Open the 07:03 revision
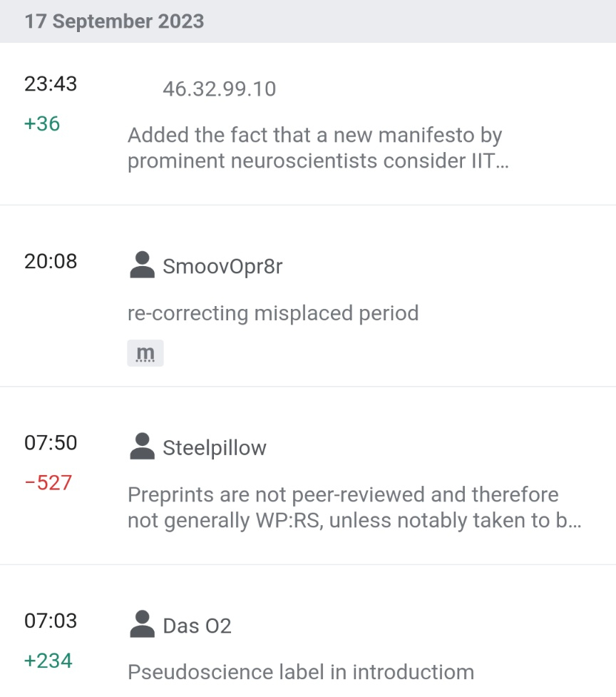Viewport: 616px width, 697px height. pyautogui.click(x=51, y=621)
